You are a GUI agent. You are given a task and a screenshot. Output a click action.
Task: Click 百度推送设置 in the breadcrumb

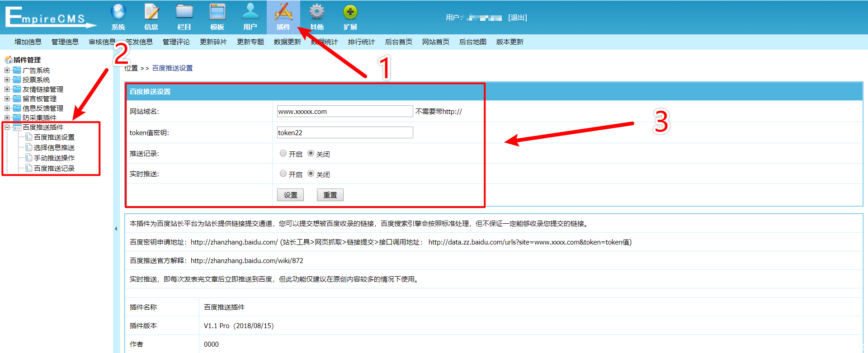click(172, 68)
